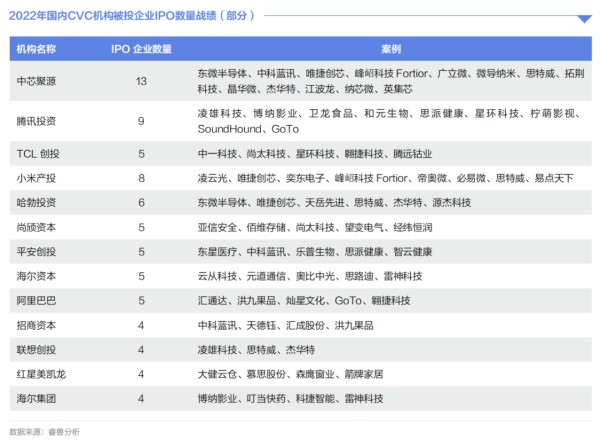Select the '招商资本' institution name
The image size is (600, 447).
click(36, 325)
